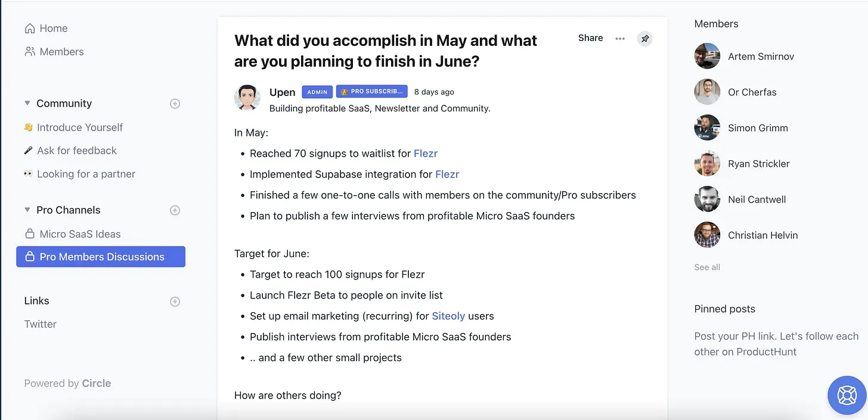The image size is (868, 420).
Task: Select the Pro Members Discussions channel
Action: tap(101, 257)
